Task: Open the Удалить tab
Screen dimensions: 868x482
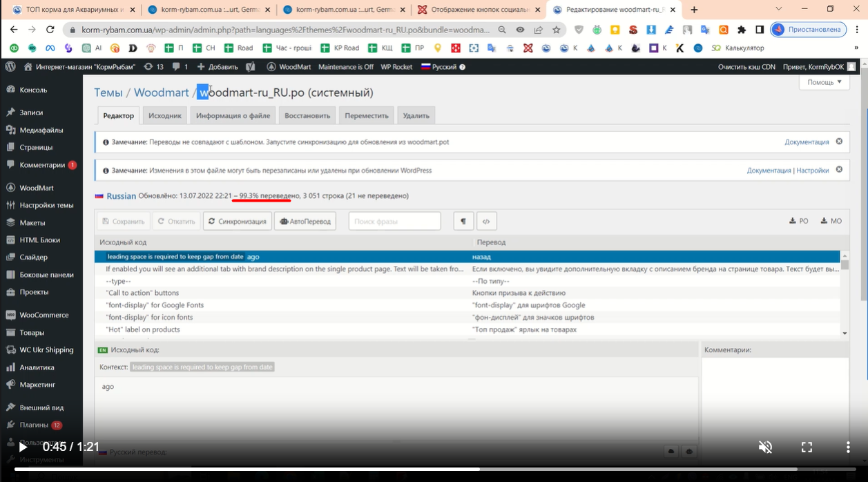Action: click(416, 115)
